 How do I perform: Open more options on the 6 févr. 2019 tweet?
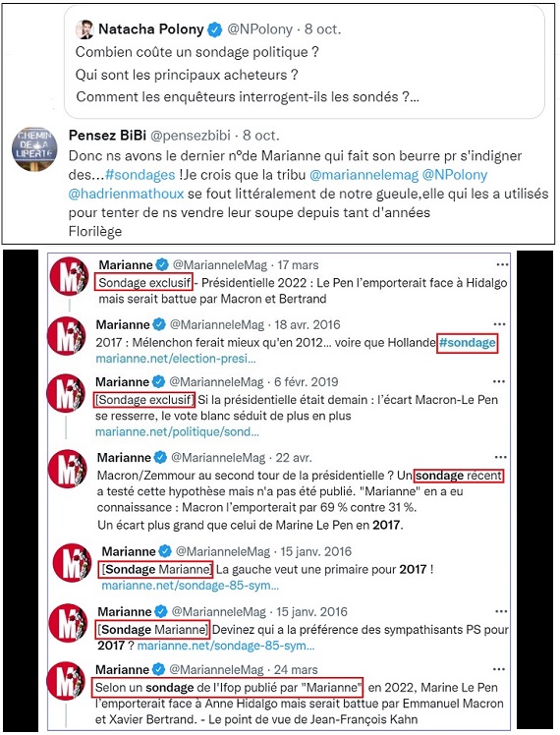[x=499, y=381]
